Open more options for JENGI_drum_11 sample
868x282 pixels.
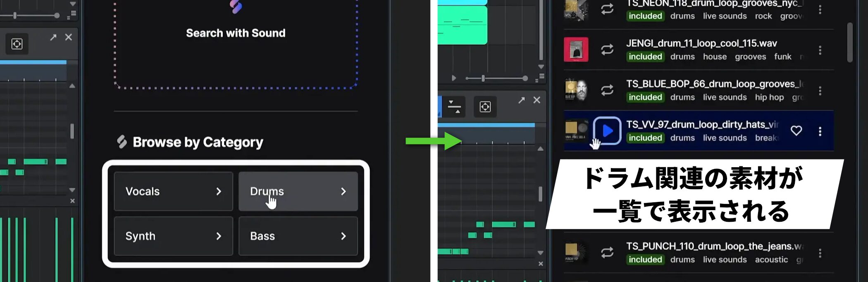pos(820,50)
